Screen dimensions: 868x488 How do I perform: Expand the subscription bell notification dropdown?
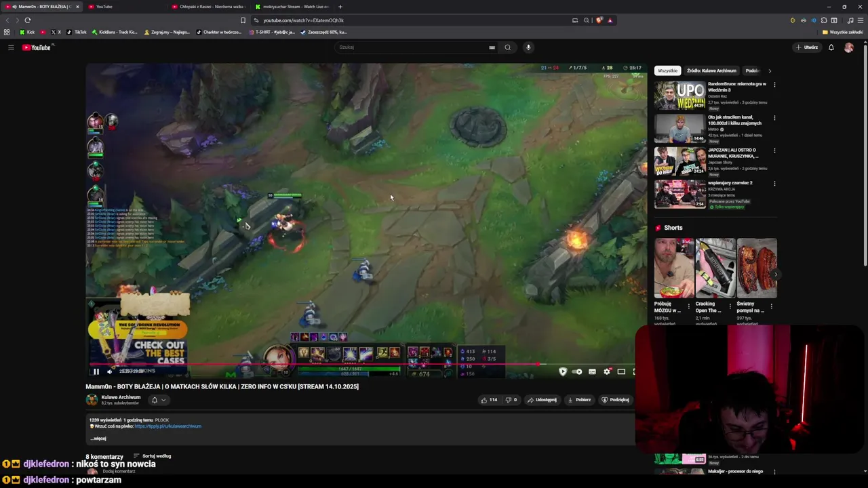158,400
